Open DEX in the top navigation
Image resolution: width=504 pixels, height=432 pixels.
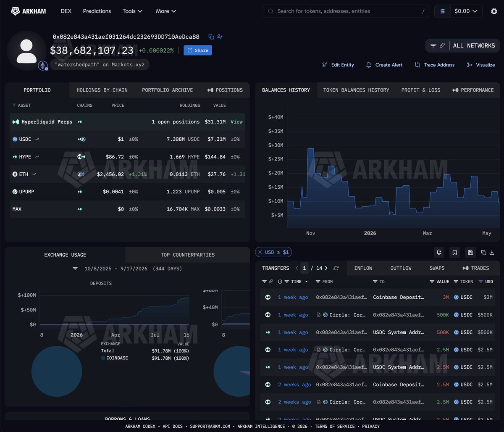(66, 11)
